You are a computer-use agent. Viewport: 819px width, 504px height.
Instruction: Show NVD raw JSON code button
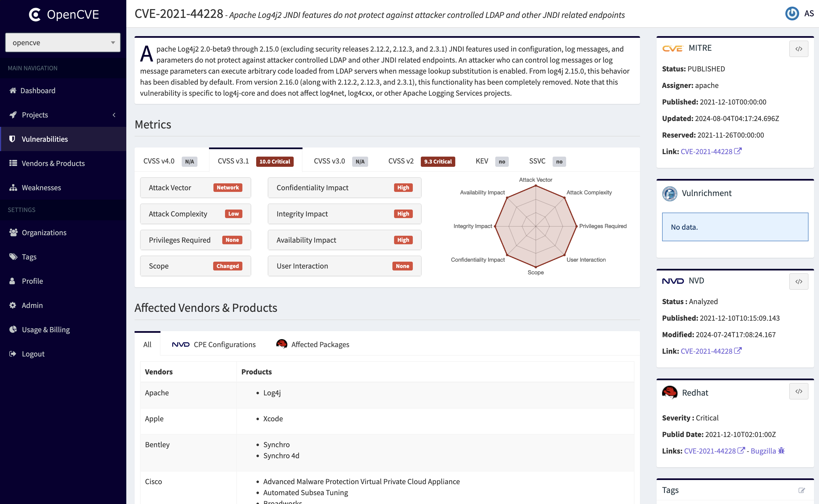coord(798,281)
